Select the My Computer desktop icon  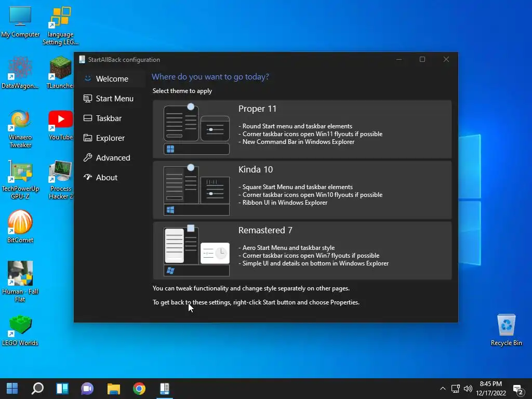tap(20, 22)
